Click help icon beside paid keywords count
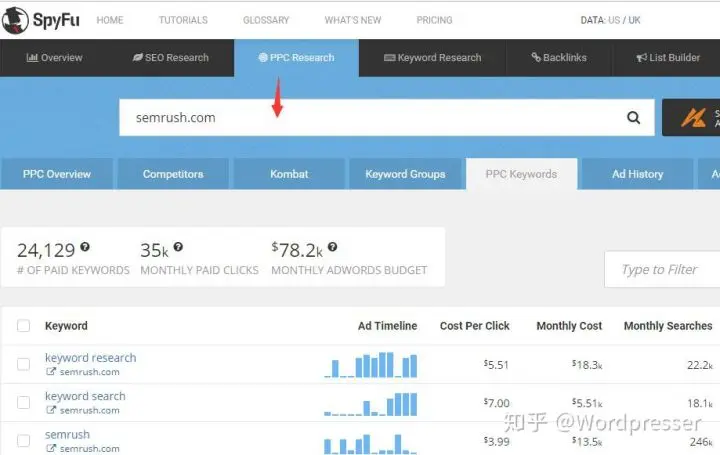720x455 pixels. pos(85,247)
